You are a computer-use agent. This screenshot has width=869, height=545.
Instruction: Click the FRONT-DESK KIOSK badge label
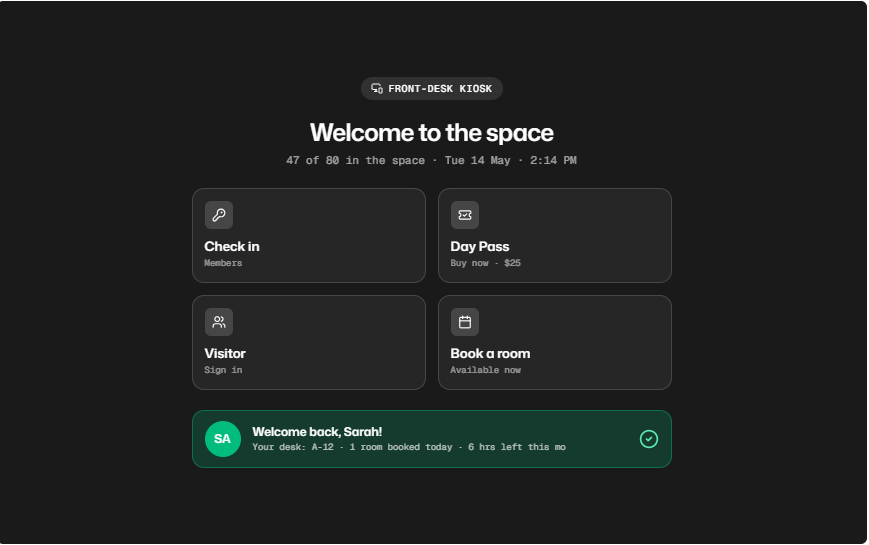440,89
